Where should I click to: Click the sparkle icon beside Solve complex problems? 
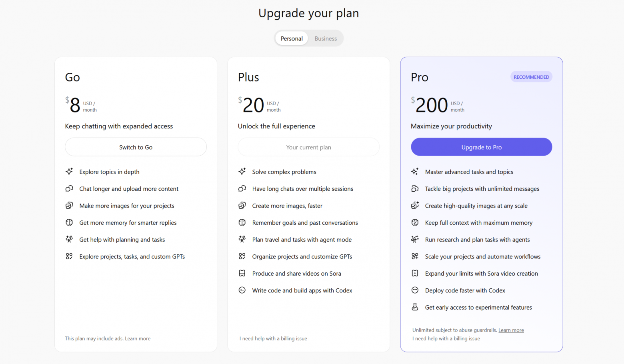point(242,172)
